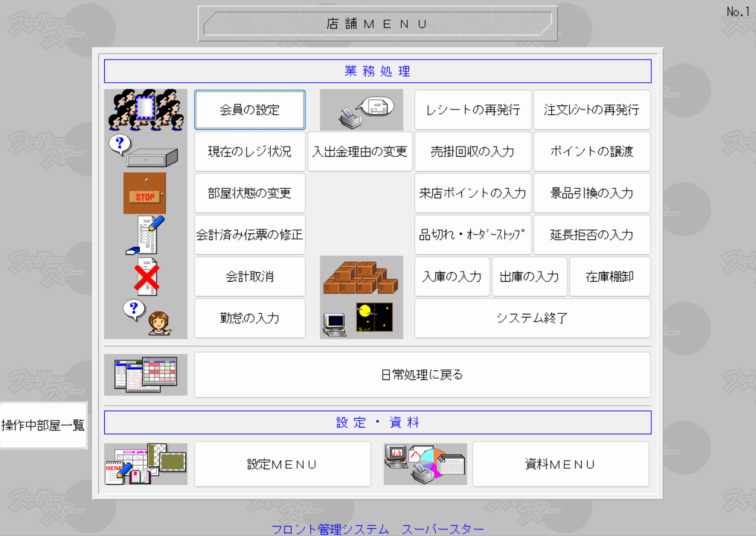
Task: Click the settings menu notebook icon
Action: point(146,464)
